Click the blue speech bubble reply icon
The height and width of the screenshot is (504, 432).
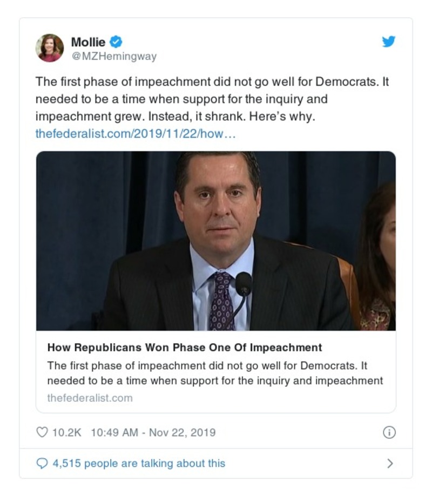pyautogui.click(x=42, y=463)
